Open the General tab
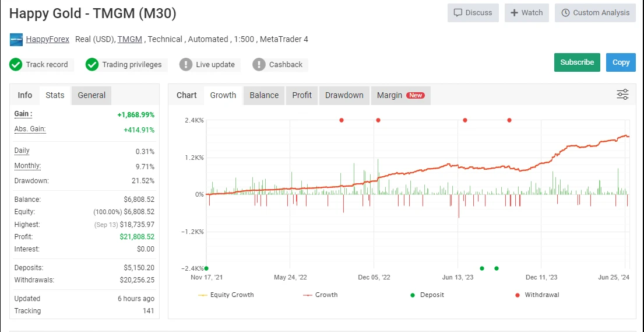Screen dimensions: 644x332 92,95
